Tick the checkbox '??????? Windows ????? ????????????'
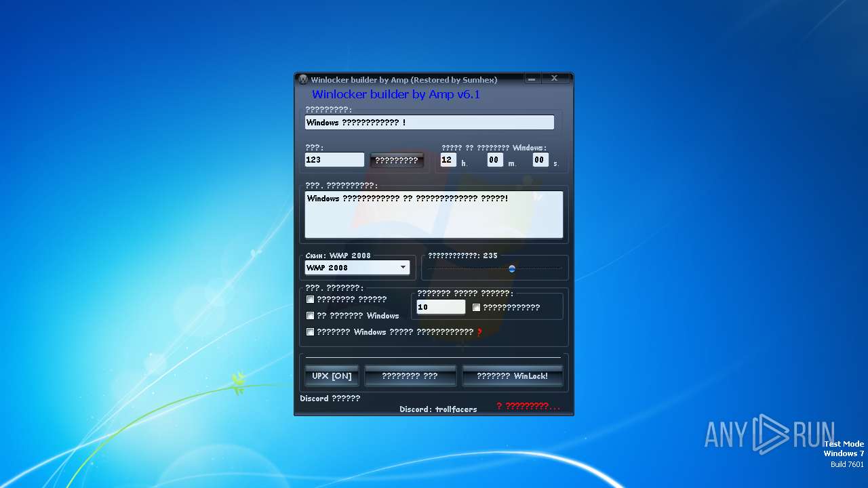The width and height of the screenshot is (868, 488). coord(311,332)
